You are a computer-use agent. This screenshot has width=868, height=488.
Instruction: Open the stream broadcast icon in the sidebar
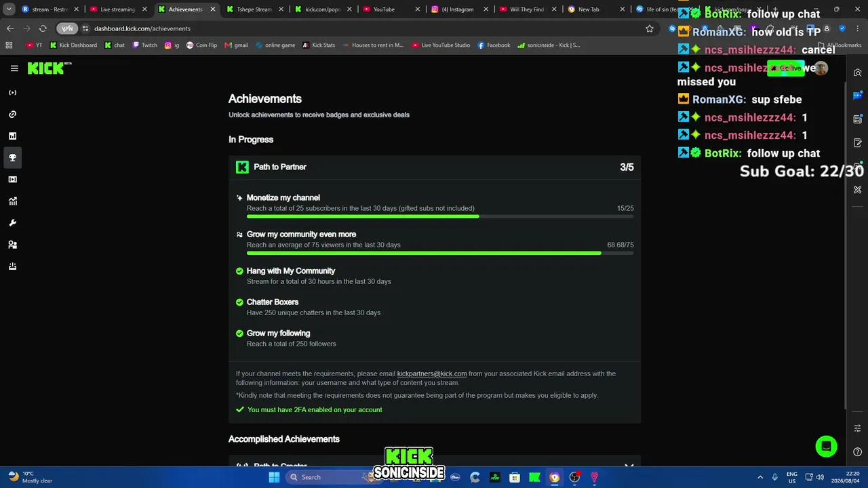click(x=12, y=93)
